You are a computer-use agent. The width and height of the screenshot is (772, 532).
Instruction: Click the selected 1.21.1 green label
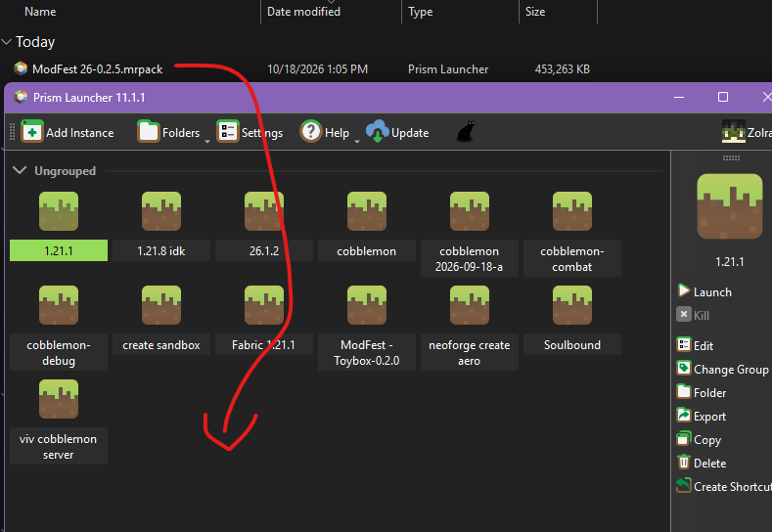tap(59, 251)
